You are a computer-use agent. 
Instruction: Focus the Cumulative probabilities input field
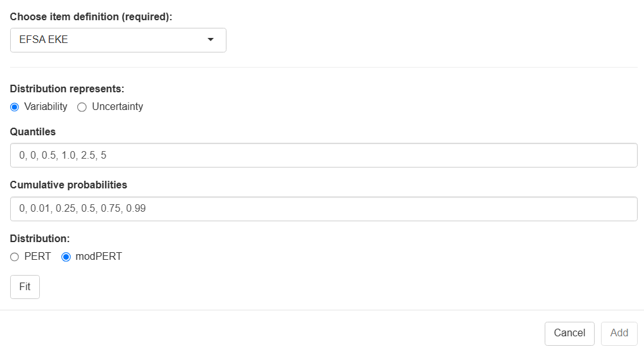click(323, 209)
